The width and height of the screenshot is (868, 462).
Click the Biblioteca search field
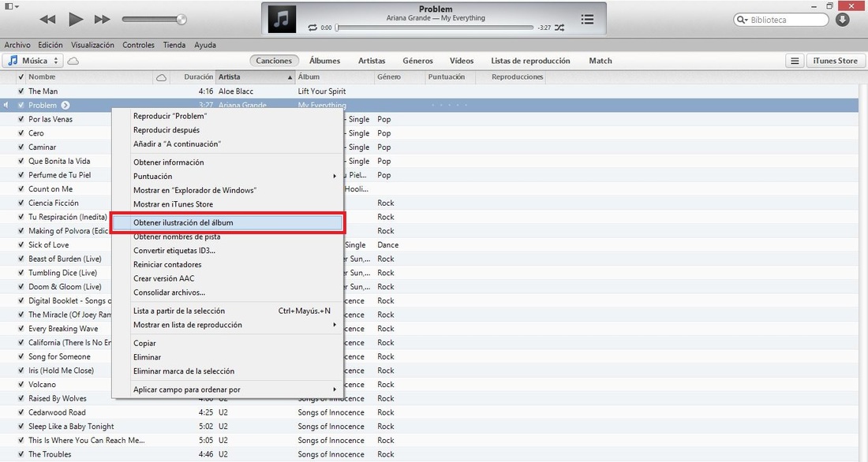781,20
